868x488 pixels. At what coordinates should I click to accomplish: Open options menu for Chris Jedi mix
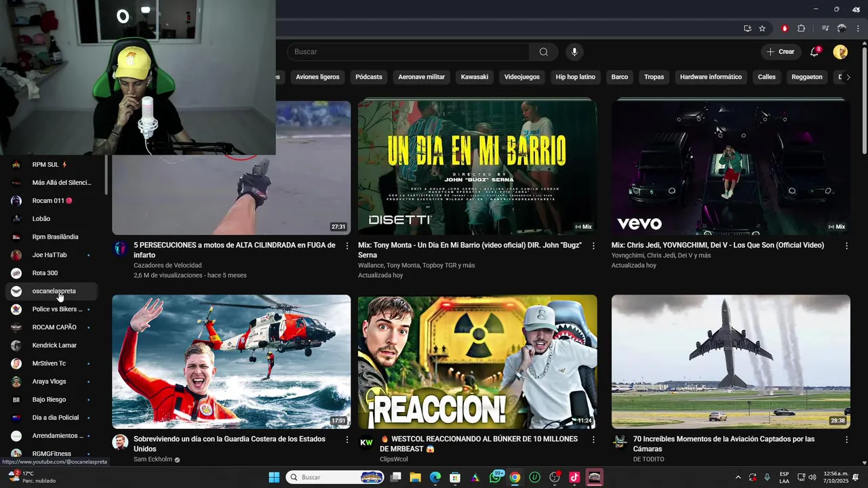[846, 246]
